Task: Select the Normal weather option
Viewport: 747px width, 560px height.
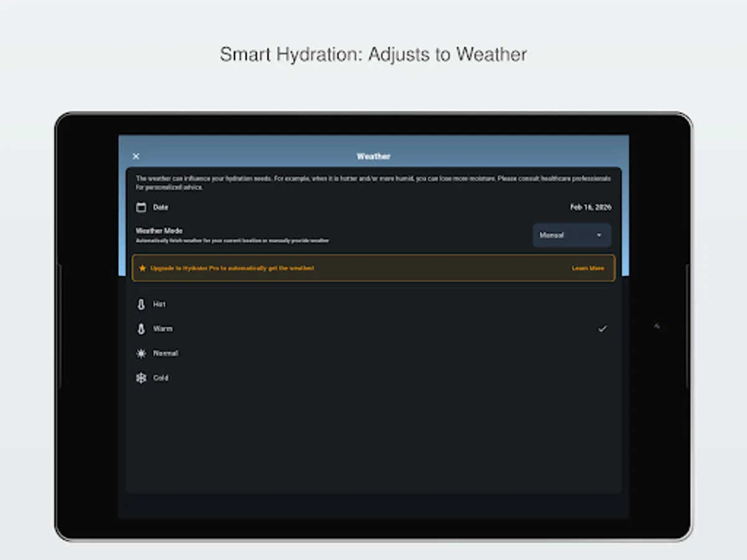Action: [x=374, y=353]
